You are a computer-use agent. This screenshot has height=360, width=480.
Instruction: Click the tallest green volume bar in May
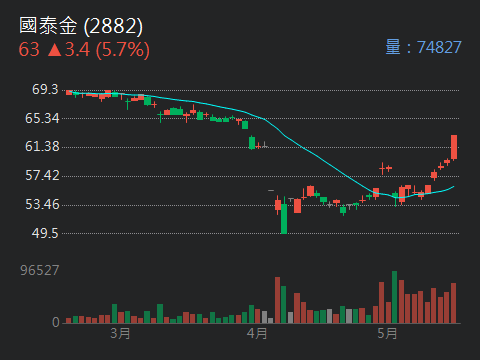(395, 297)
